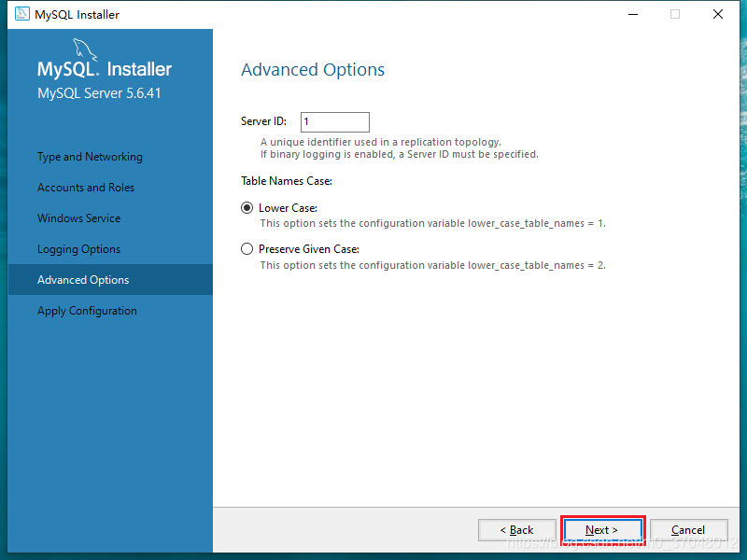Viewport: 747px width, 560px height.
Task: Click the Next button
Action: pyautogui.click(x=602, y=530)
